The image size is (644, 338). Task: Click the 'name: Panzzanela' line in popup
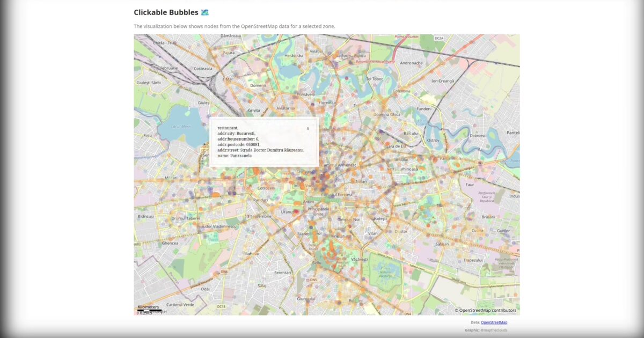coord(235,156)
